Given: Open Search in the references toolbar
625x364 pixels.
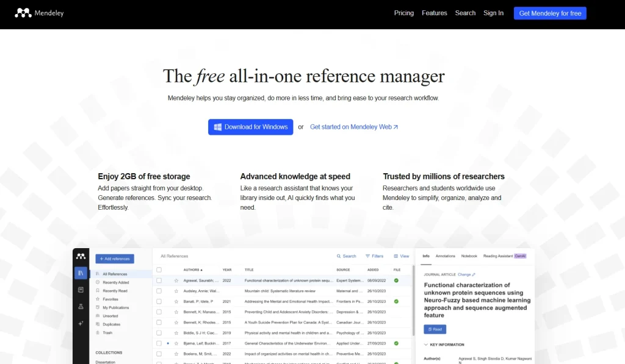Looking at the screenshot, I should pyautogui.click(x=347, y=256).
